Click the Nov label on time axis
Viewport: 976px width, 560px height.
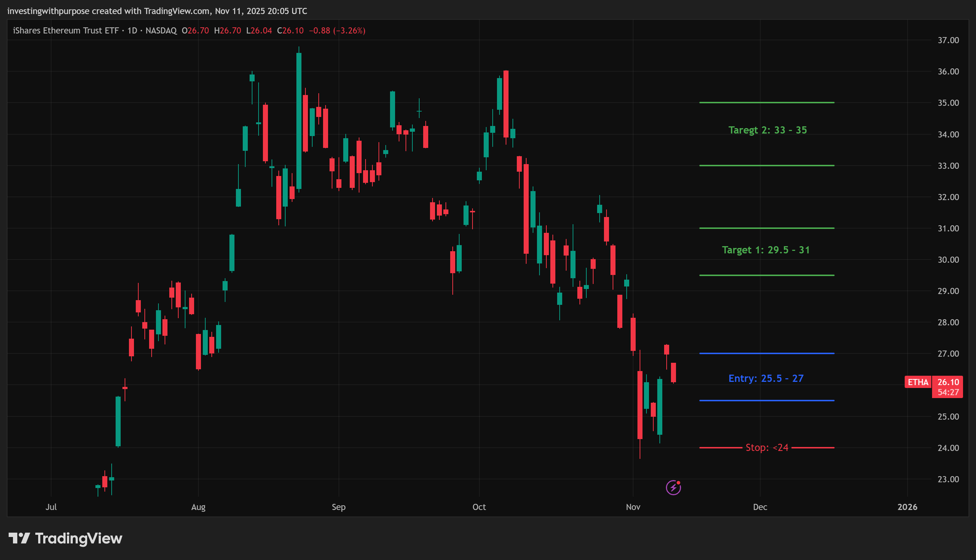633,507
